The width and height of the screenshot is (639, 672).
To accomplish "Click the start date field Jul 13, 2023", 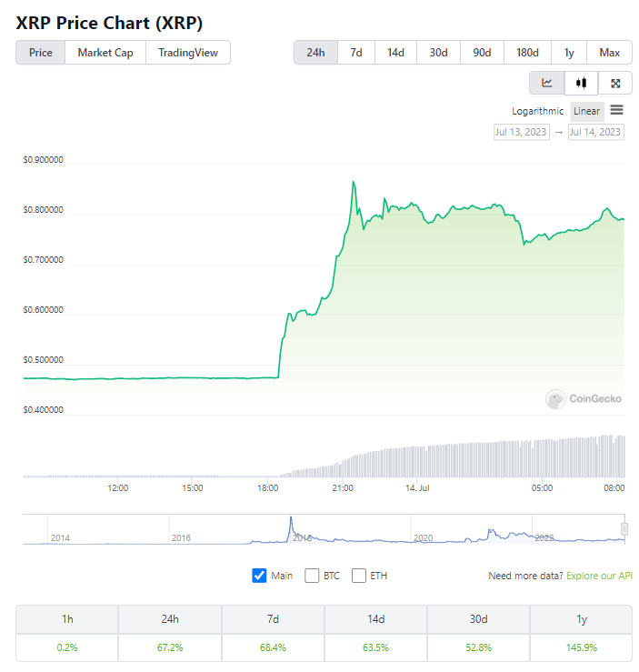I will point(521,132).
